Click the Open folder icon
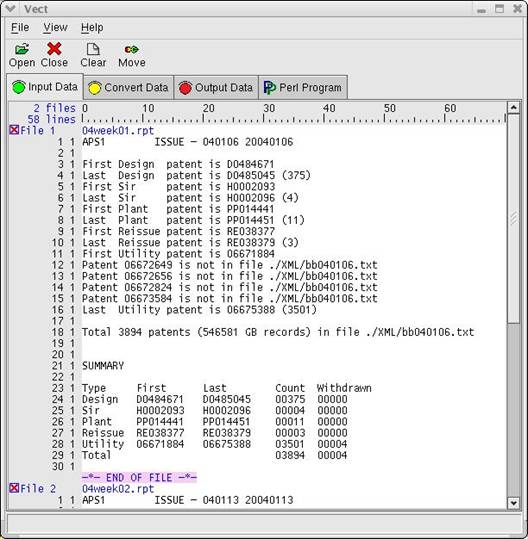Image resolution: width=528 pixels, height=539 pixels. point(22,49)
